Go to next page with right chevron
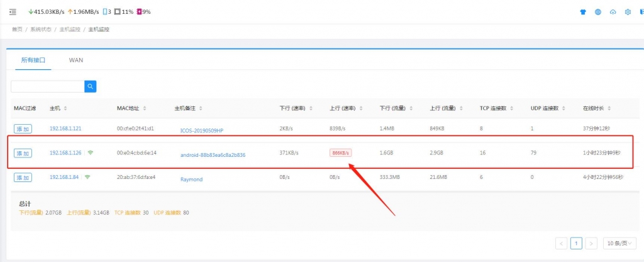Image resolution: width=644 pixels, height=262 pixels. point(591,243)
